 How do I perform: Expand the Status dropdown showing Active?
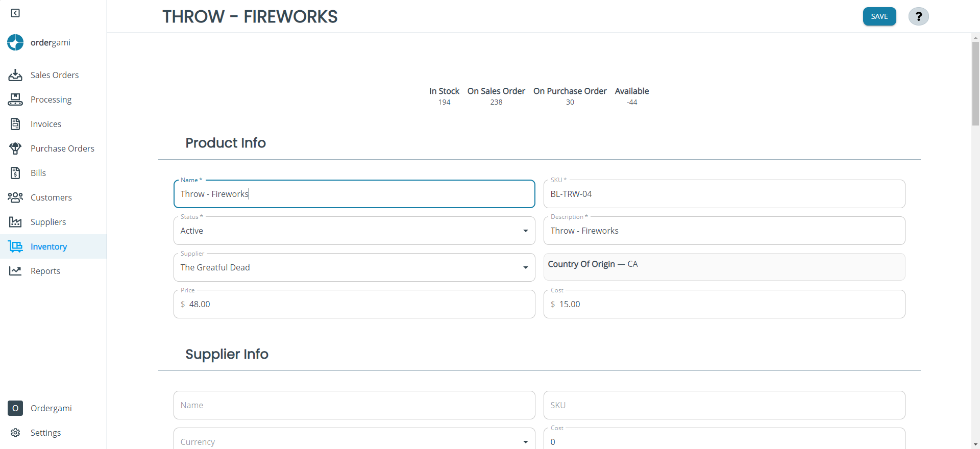click(x=354, y=231)
